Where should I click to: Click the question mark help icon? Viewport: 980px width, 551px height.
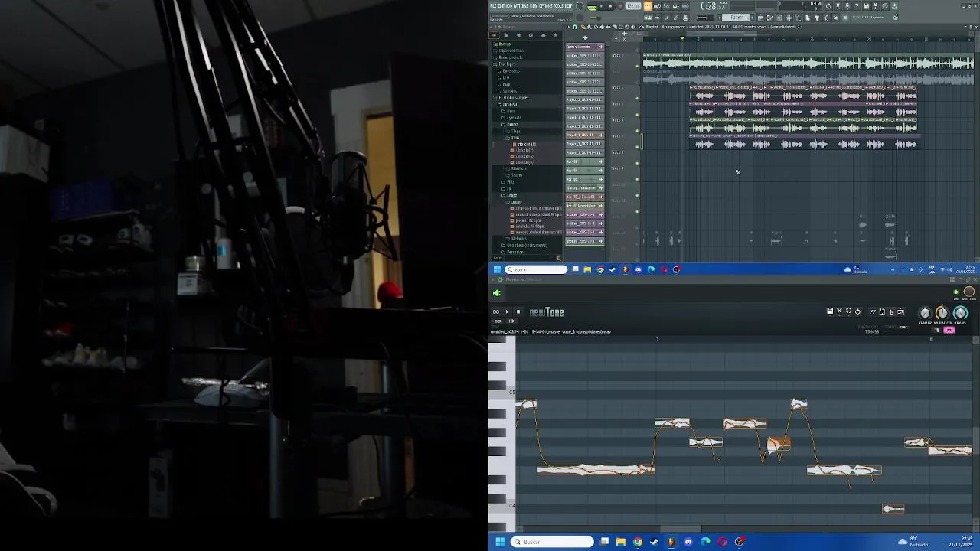[x=857, y=6]
